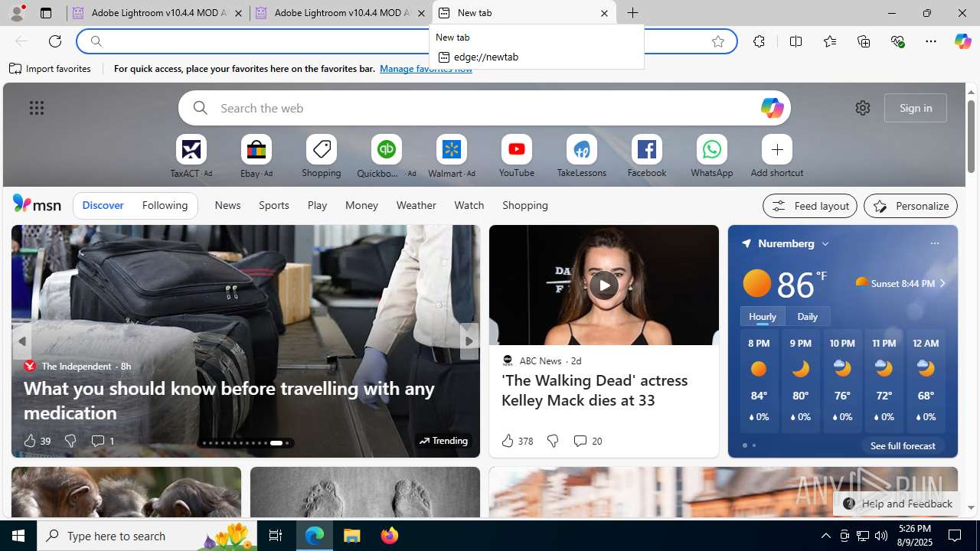Dislike the travelling medication story

pos(70,441)
